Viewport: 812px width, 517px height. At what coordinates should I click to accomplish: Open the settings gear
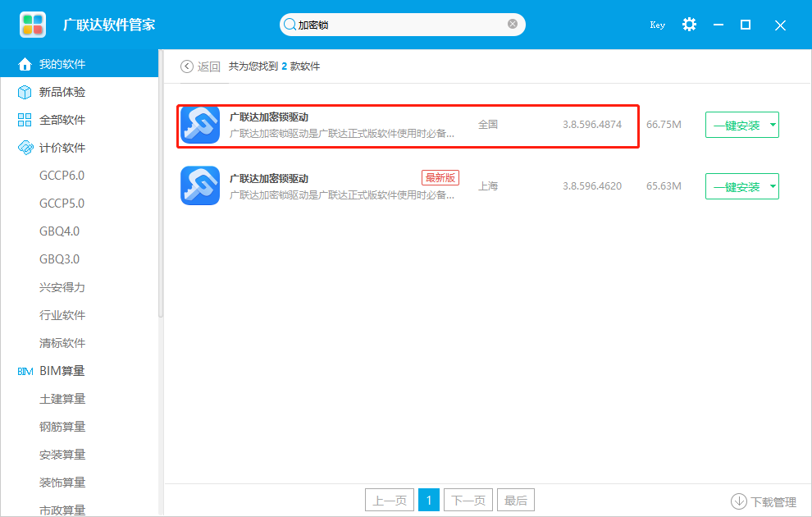coord(689,25)
